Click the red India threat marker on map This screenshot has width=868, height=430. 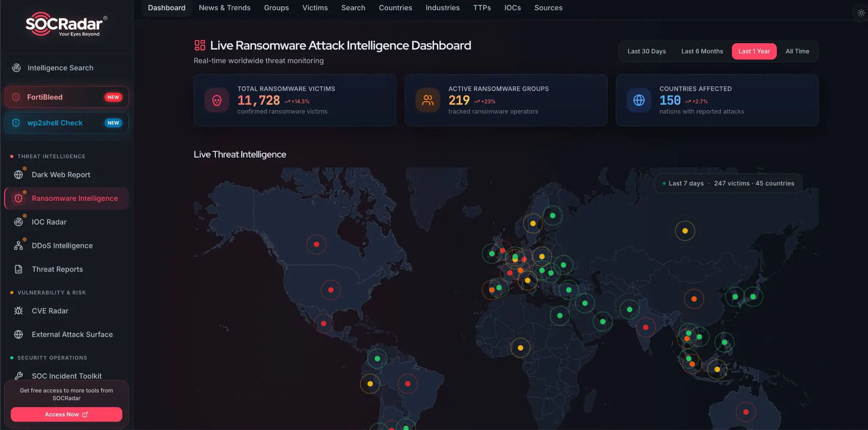[645, 327]
